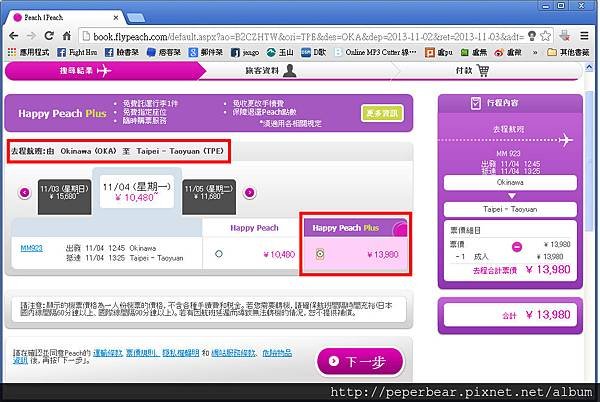Image resolution: width=600 pixels, height=402 pixels.
Task: Bookmark this page with the star icon
Action: (x=545, y=36)
